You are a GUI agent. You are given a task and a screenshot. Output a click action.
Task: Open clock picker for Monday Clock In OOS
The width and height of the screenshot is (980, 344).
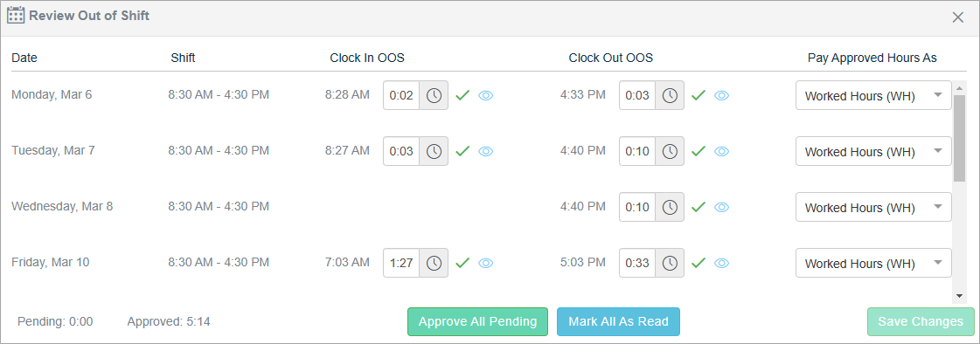(434, 95)
